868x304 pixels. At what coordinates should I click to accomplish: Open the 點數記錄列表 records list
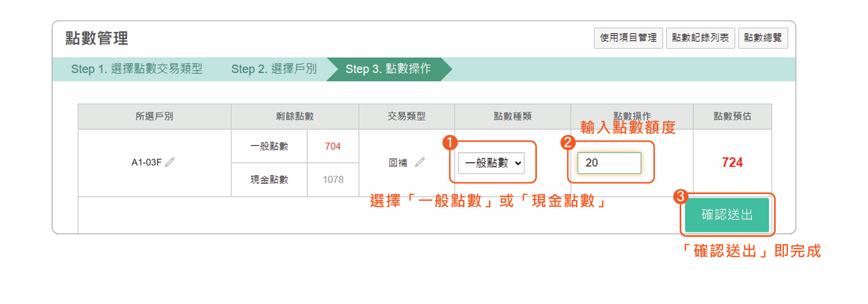[x=700, y=38]
